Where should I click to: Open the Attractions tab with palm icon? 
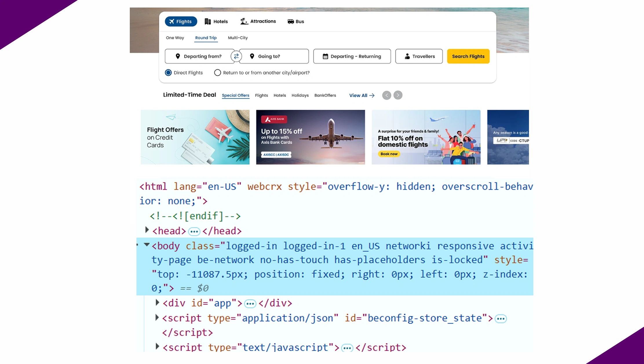tap(258, 21)
